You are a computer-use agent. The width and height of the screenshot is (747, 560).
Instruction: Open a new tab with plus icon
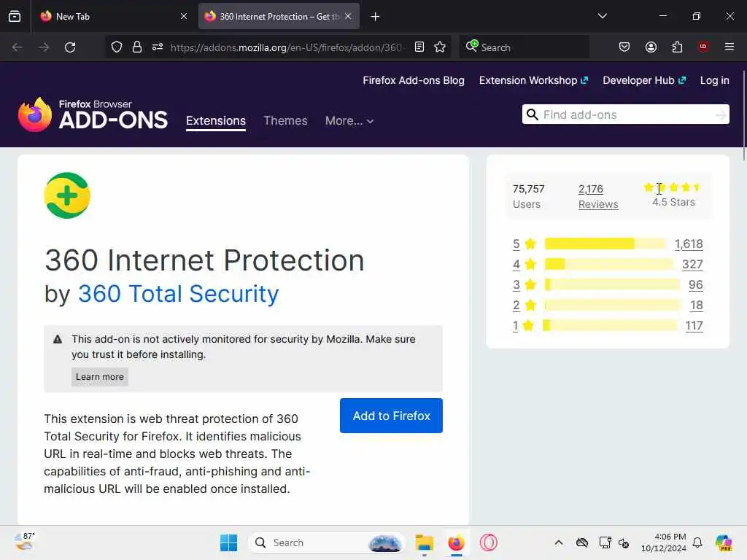(x=376, y=17)
